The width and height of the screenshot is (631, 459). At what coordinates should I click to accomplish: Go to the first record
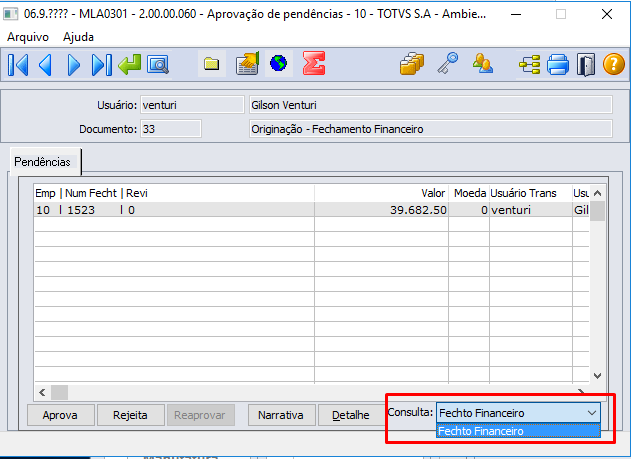18,64
